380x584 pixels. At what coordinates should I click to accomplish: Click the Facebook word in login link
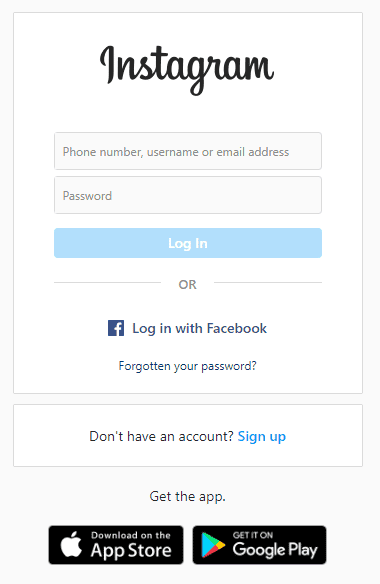tap(237, 328)
